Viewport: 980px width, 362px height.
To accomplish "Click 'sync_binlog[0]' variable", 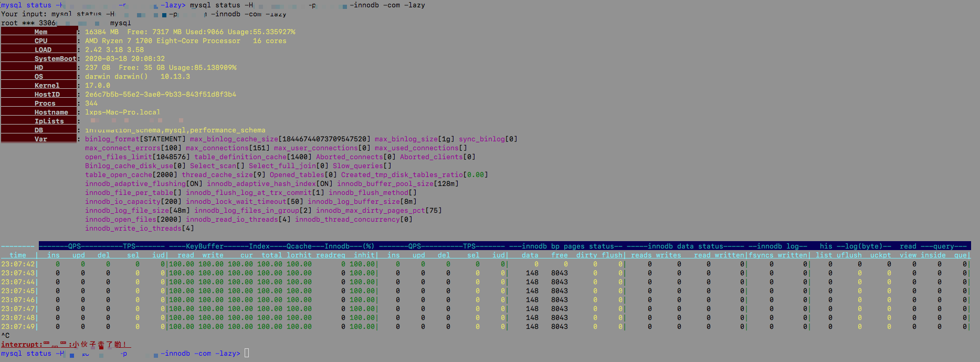I will point(488,139).
